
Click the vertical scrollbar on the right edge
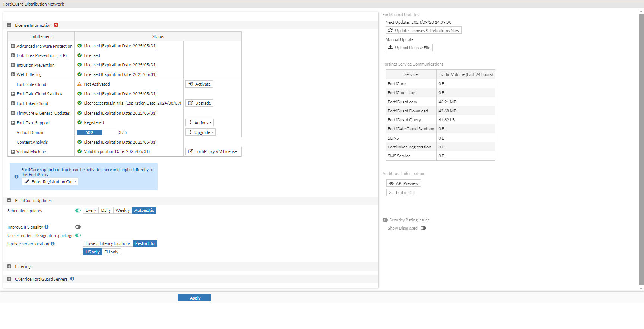point(641,149)
